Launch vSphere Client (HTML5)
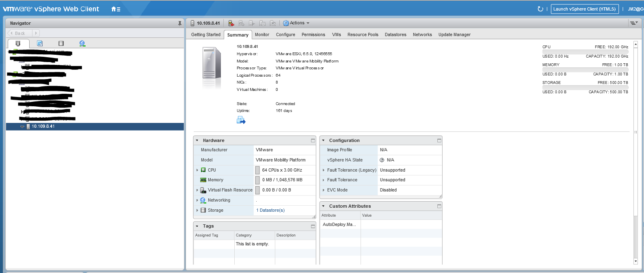This screenshot has width=644, height=273. (x=585, y=9)
